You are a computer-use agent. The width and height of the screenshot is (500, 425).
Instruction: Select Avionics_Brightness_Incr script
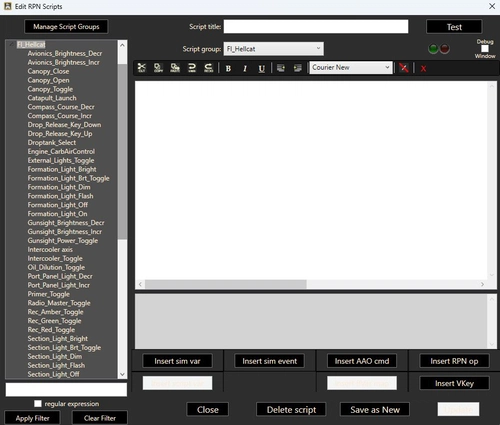click(63, 62)
